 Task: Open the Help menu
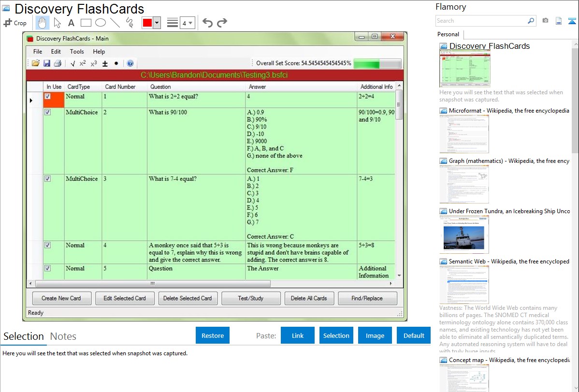pos(99,51)
